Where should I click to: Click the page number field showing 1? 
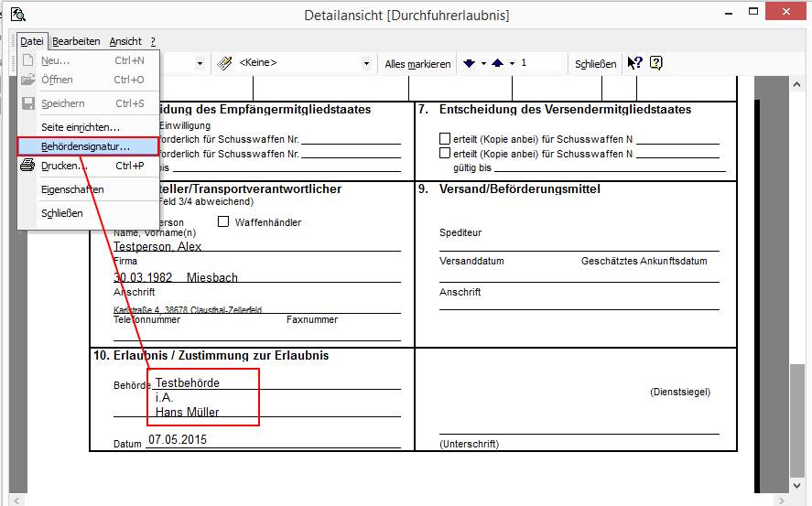point(540,63)
